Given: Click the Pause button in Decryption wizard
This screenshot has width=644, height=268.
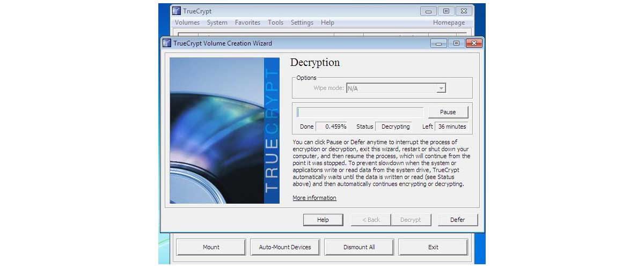Looking at the screenshot, I should tap(448, 112).
